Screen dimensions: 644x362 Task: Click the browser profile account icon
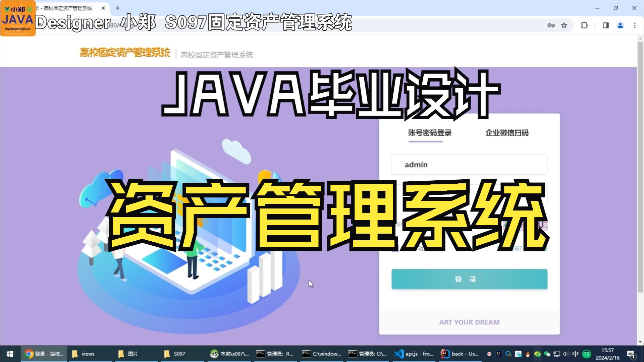point(620,25)
